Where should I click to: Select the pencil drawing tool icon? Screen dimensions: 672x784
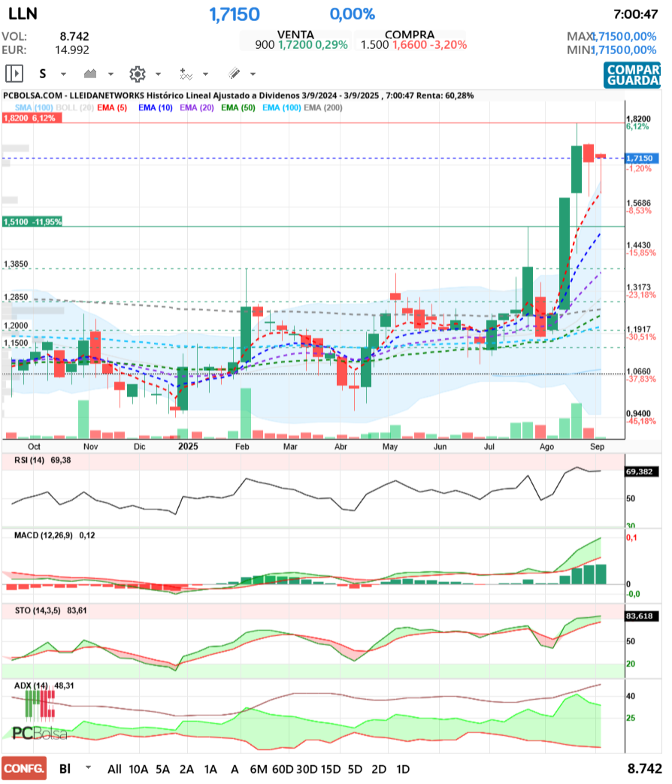pyautogui.click(x=234, y=74)
